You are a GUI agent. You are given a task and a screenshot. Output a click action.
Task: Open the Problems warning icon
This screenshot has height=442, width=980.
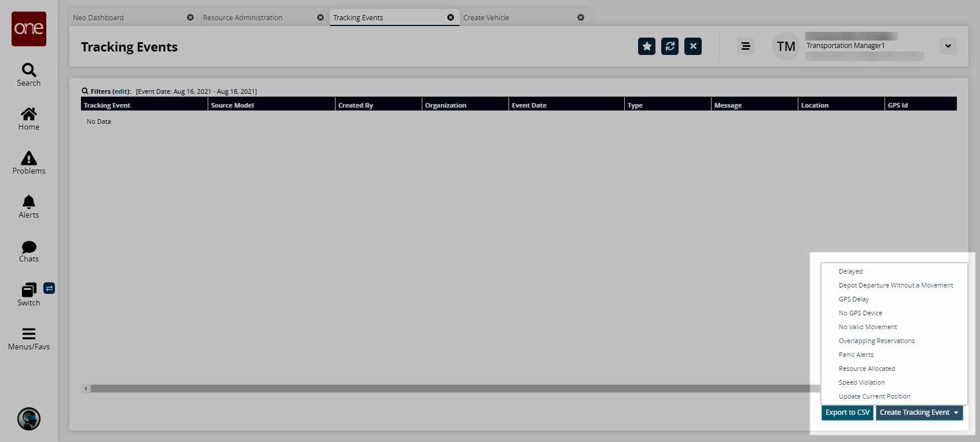point(29,158)
